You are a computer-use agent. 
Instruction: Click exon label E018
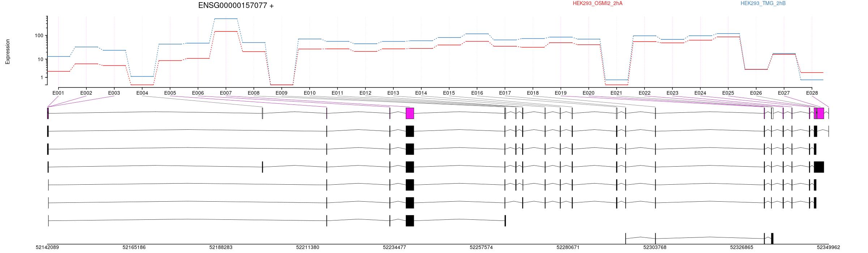pos(533,93)
